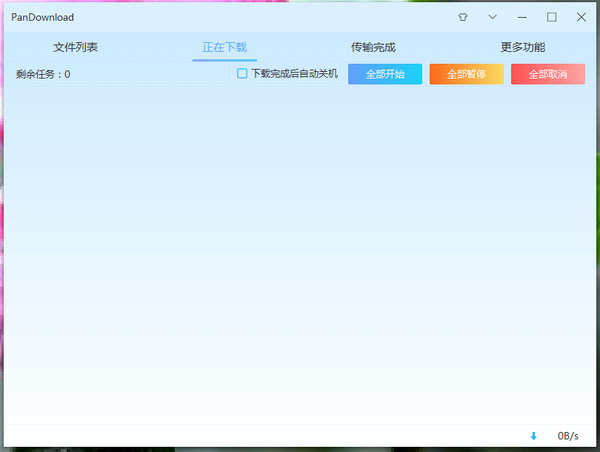Click the 0B/s speed indicator
600x452 pixels.
pyautogui.click(x=568, y=436)
